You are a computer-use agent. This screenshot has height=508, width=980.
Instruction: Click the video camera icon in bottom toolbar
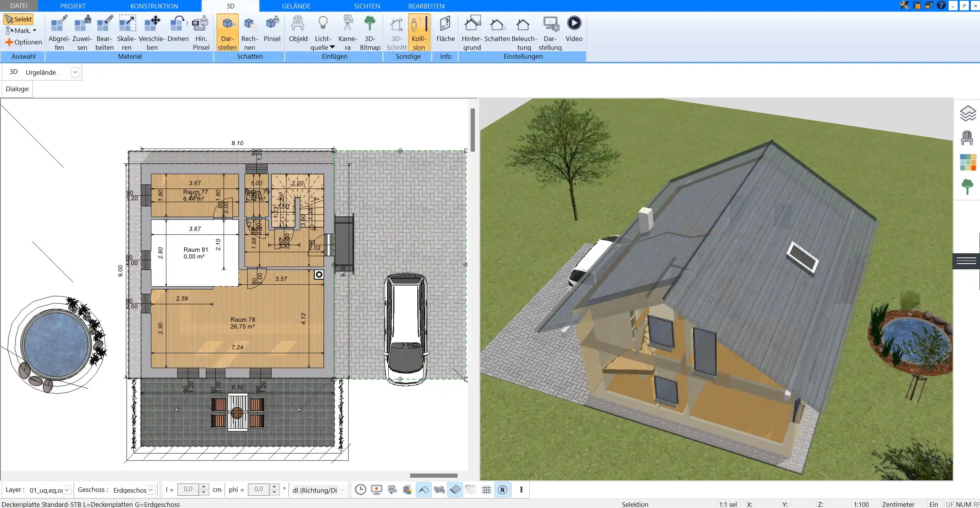392,490
